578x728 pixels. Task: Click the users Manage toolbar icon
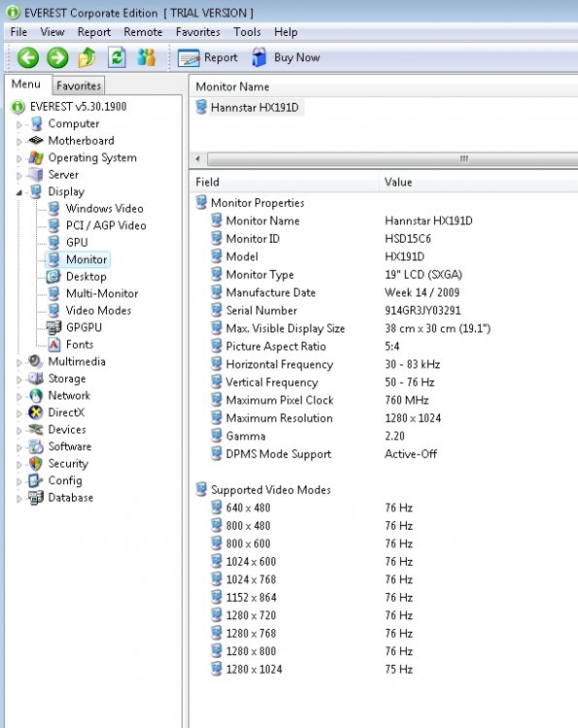[147, 57]
